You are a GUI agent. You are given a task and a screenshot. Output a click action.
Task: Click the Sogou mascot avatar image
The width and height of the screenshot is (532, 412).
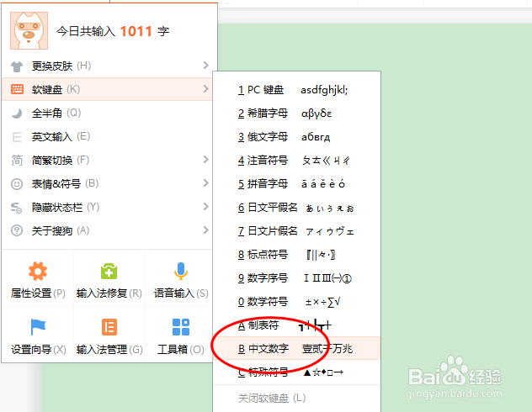click(x=29, y=31)
